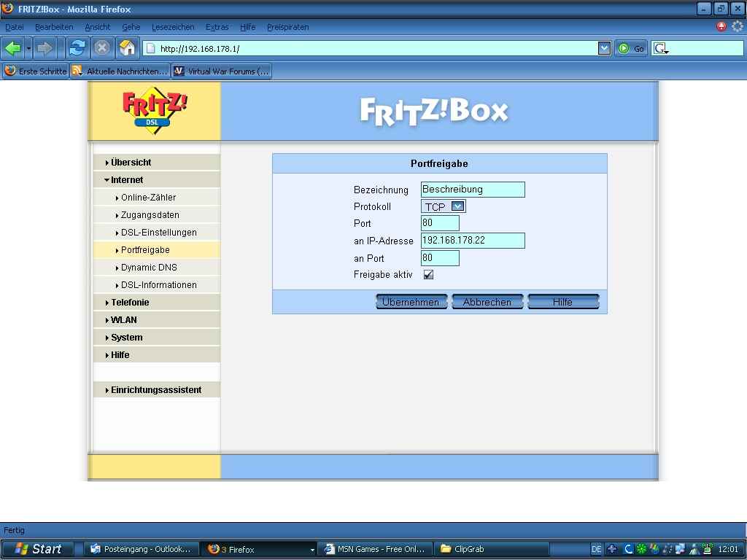Image resolution: width=747 pixels, height=560 pixels.
Task: Expand the Übersicht navigation item
Action: [157, 163]
